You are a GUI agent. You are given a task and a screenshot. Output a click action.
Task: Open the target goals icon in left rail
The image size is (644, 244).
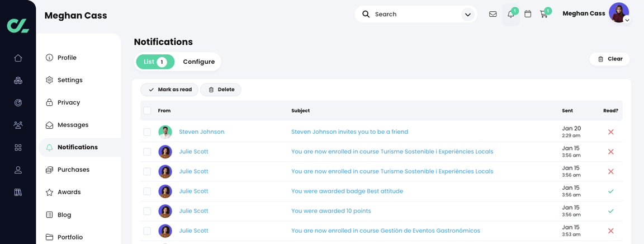[x=18, y=103]
